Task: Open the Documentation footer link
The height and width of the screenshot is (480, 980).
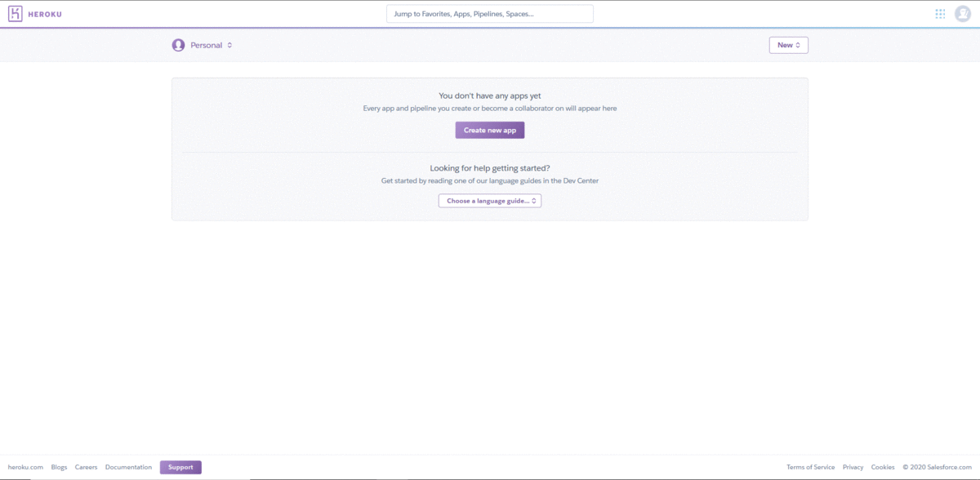Action: click(x=128, y=467)
